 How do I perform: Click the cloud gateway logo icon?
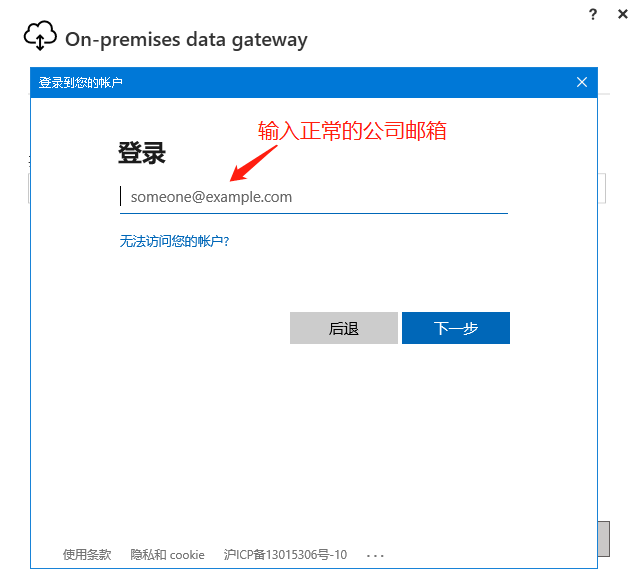click(40, 36)
